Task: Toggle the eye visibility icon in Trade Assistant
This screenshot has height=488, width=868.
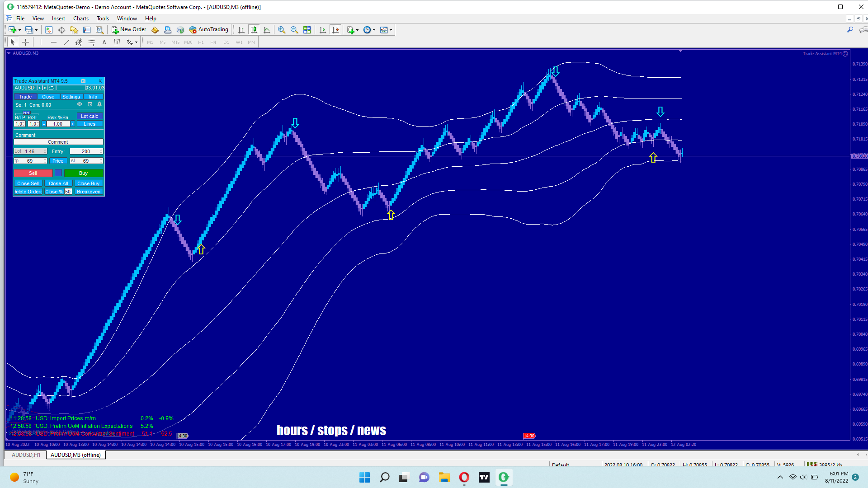Action: (x=80, y=104)
